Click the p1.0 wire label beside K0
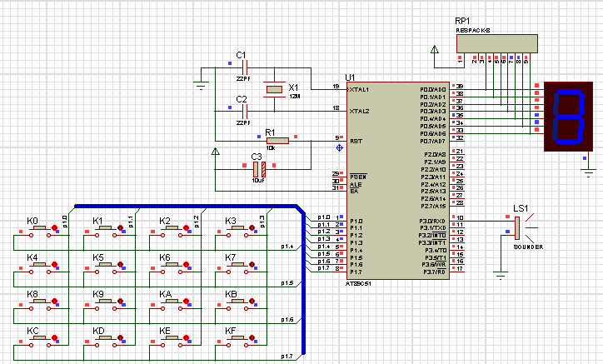 (x=65, y=222)
